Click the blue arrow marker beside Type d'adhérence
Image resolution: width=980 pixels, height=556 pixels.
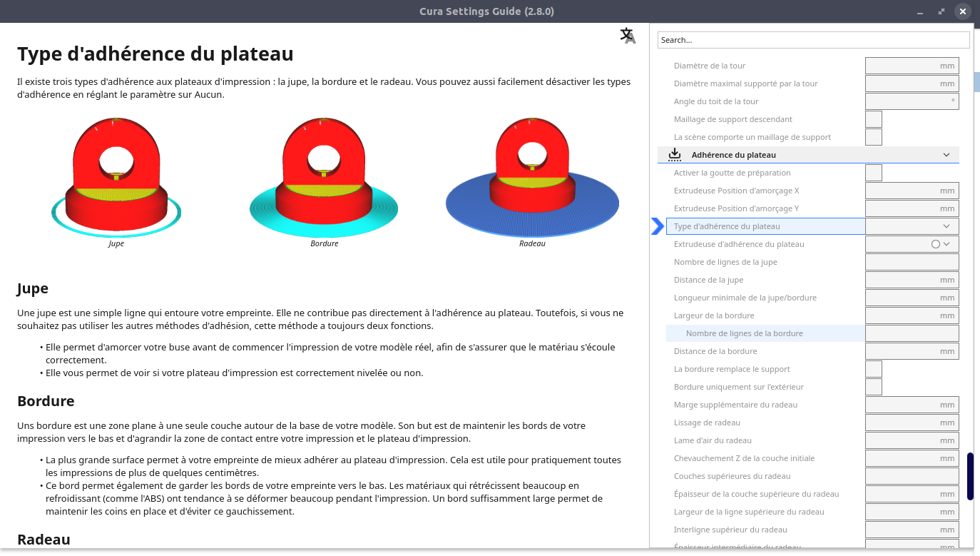coord(658,226)
